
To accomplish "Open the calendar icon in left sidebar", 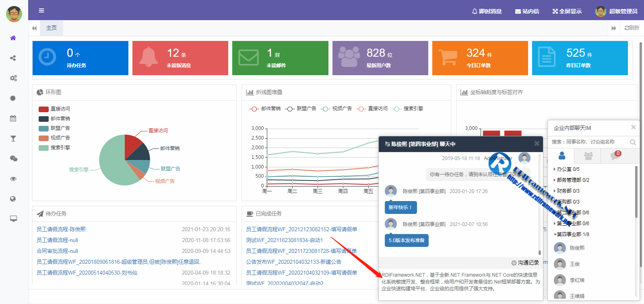I will (13, 118).
